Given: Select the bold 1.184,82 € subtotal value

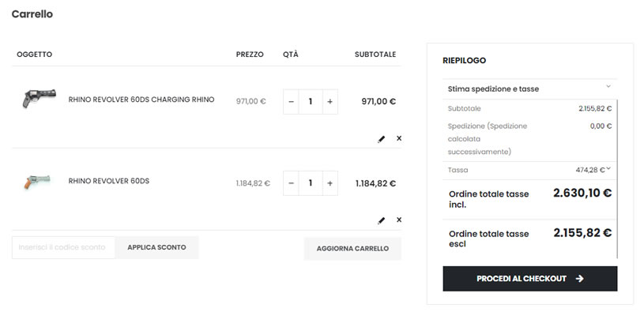Looking at the screenshot, I should tap(376, 183).
